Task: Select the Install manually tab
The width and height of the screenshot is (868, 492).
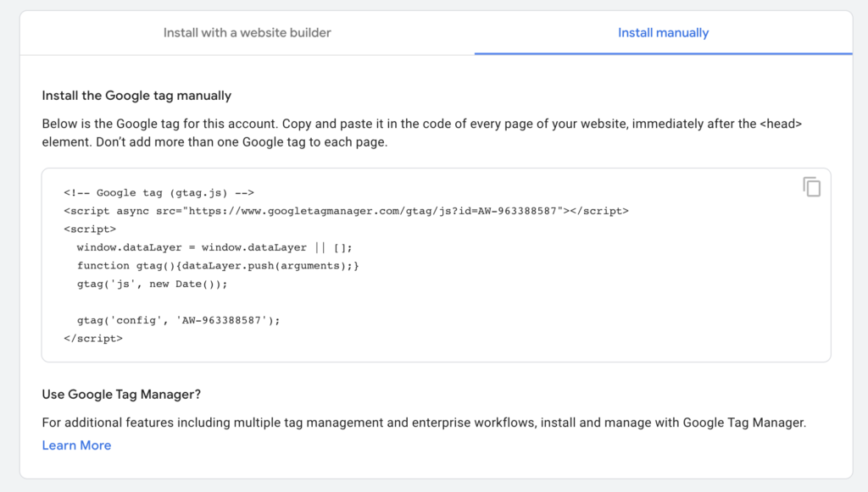Action: tap(663, 33)
